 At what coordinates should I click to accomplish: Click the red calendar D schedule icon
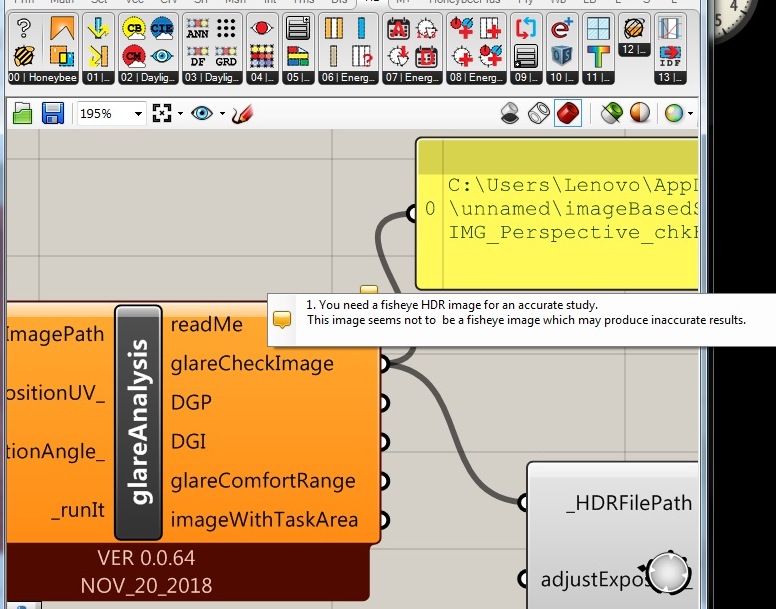[426, 56]
